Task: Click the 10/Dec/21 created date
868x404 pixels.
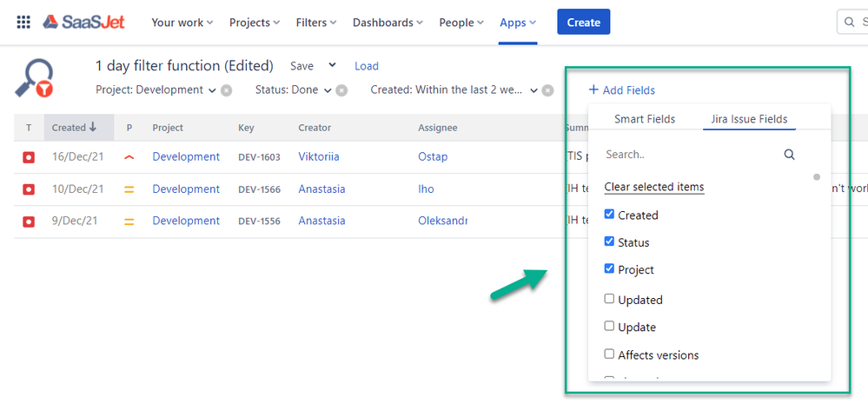Action: click(77, 189)
